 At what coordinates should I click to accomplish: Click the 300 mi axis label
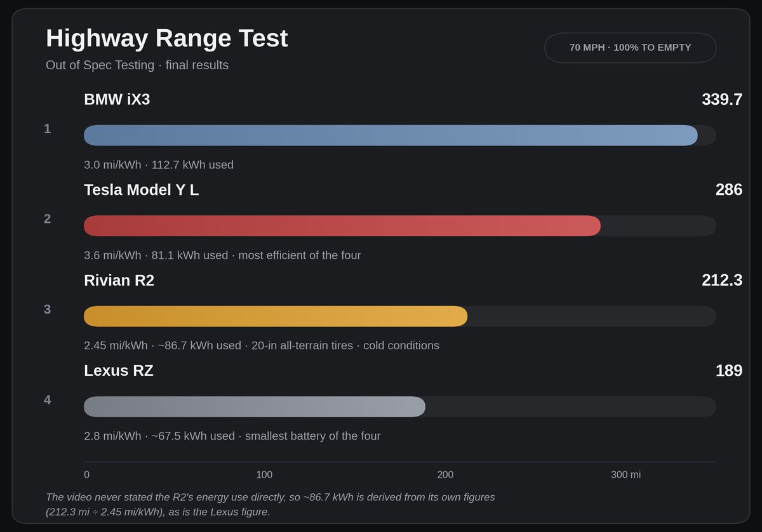(626, 475)
